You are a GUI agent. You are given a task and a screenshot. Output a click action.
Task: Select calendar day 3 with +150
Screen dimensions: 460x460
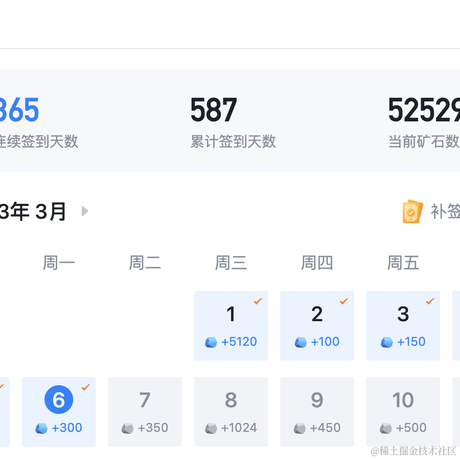pyautogui.click(x=403, y=326)
